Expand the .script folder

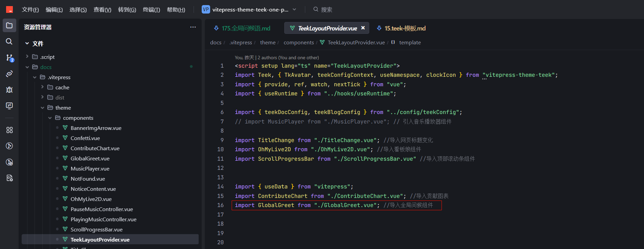[27, 56]
